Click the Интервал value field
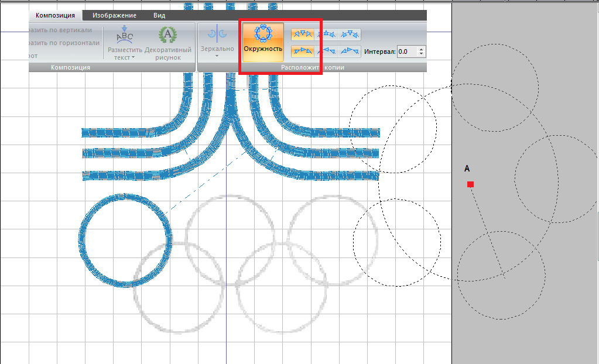The width and height of the screenshot is (599, 364). [406, 51]
